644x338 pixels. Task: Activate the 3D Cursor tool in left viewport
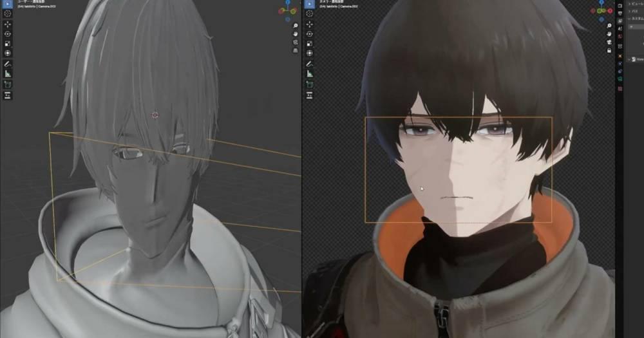[x=7, y=14]
